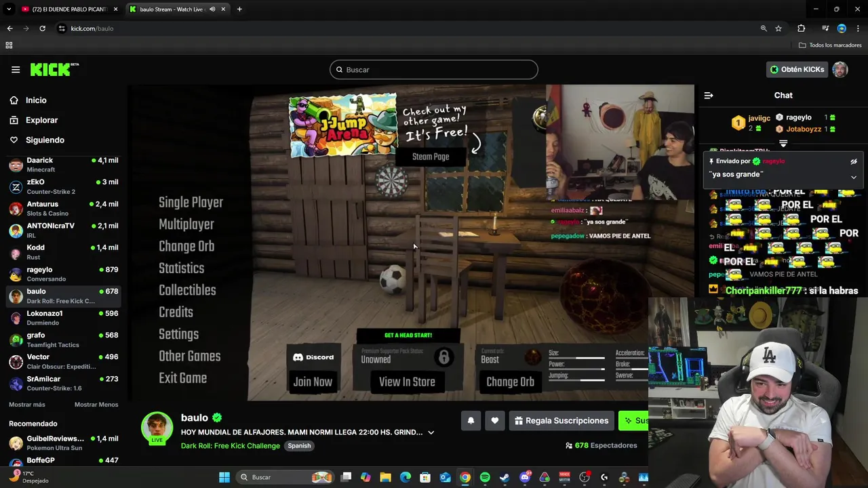
Task: Click the 678 Espectadores count
Action: pos(601,445)
